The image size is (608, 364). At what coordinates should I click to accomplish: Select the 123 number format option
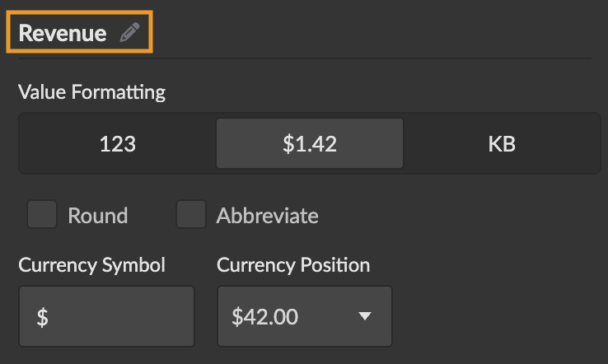click(x=117, y=144)
